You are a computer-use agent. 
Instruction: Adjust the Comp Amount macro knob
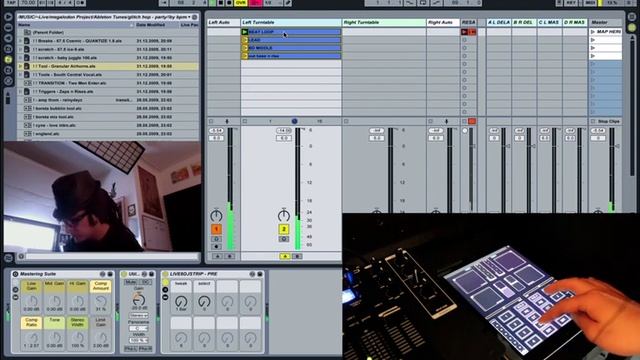(x=101, y=302)
